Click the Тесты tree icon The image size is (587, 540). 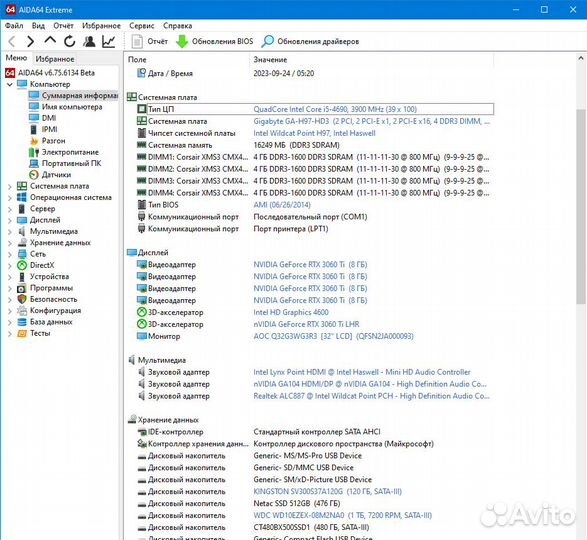point(22,333)
